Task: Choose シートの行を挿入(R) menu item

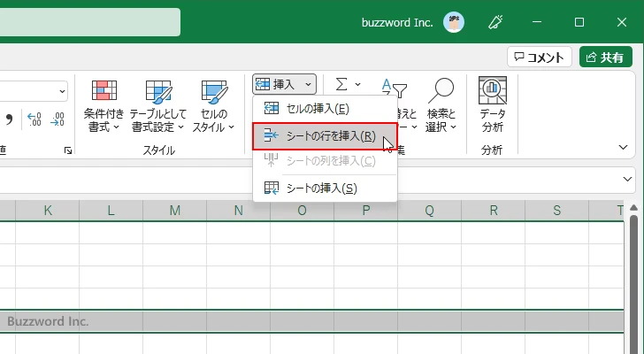Action: [325, 136]
